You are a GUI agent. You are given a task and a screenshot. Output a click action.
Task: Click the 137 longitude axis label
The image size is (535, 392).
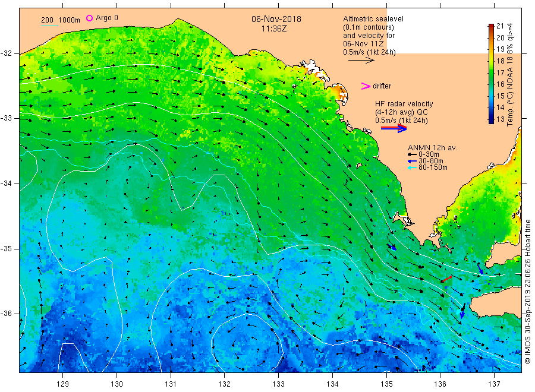pyautogui.click(x=494, y=384)
